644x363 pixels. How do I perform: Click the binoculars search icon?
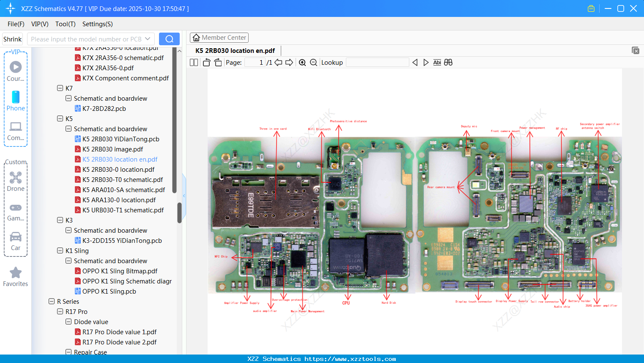[x=448, y=63]
